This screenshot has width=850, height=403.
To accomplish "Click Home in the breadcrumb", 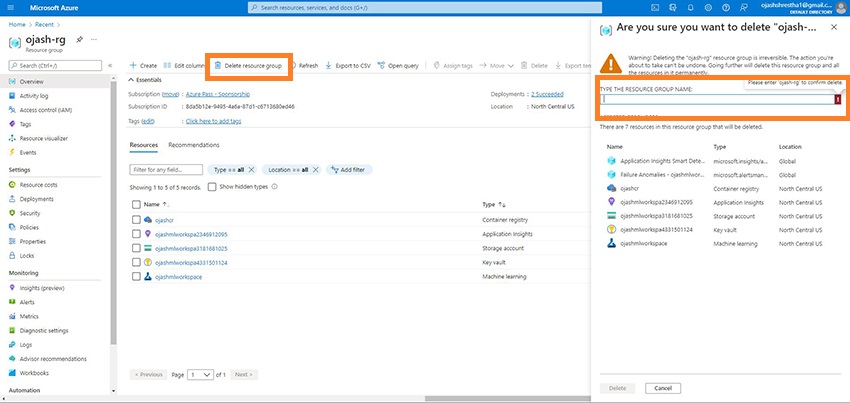I will click(x=17, y=24).
